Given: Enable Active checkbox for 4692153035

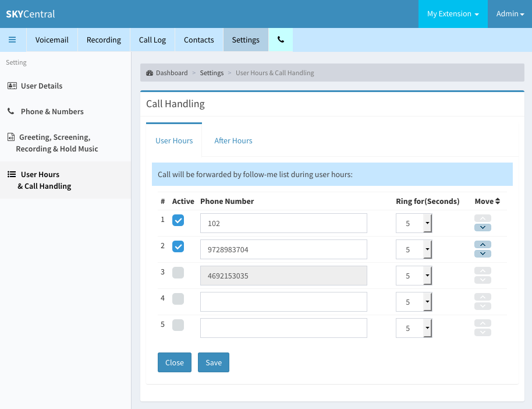Looking at the screenshot, I should tap(178, 273).
